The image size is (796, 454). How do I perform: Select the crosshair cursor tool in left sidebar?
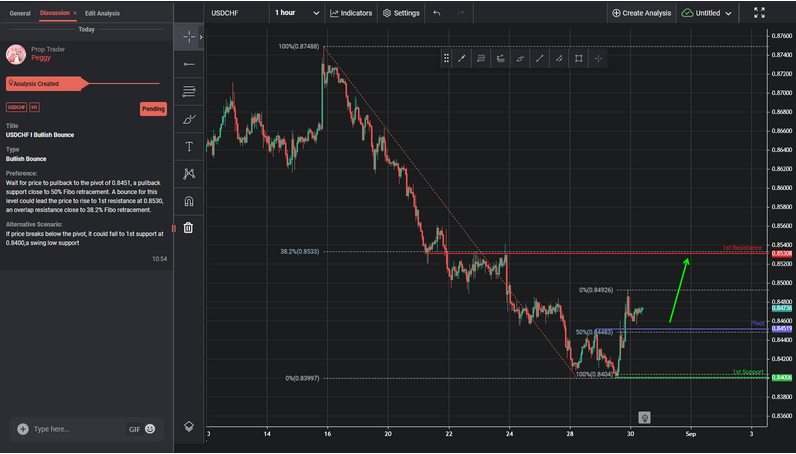(189, 37)
